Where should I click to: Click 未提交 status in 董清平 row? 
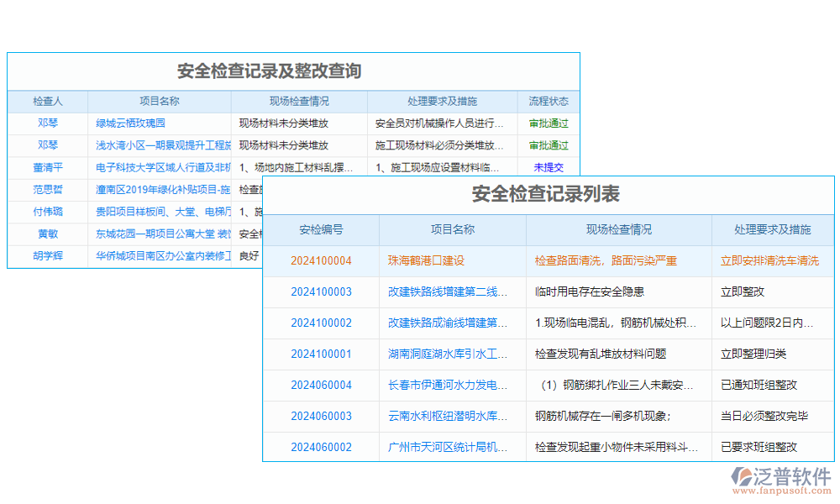click(549, 167)
